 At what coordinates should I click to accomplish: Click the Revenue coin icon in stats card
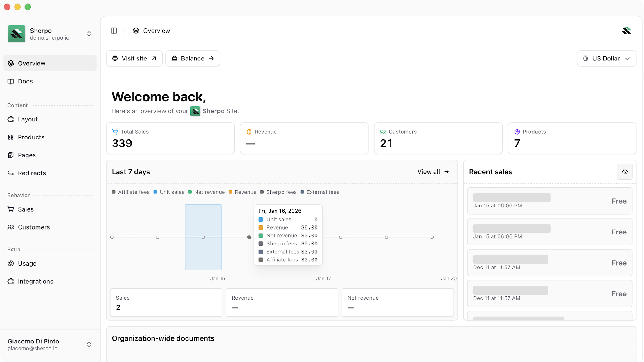[249, 132]
